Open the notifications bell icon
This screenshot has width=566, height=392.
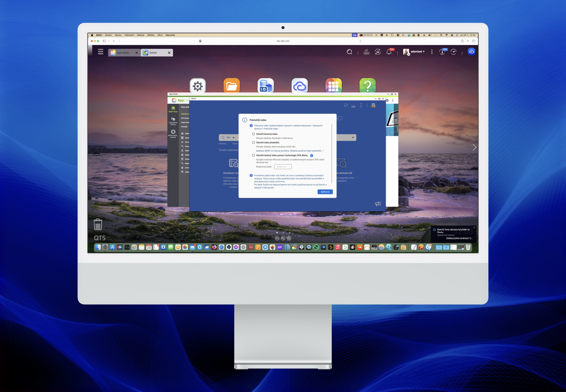(389, 52)
